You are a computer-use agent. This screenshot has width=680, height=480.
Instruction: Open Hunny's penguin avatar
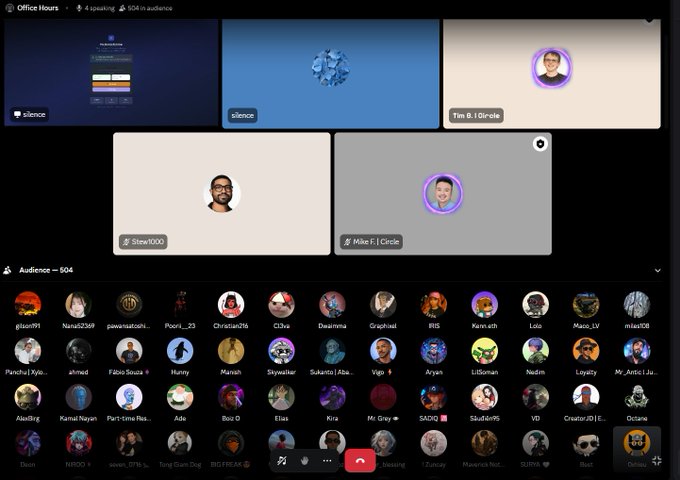[x=180, y=351]
